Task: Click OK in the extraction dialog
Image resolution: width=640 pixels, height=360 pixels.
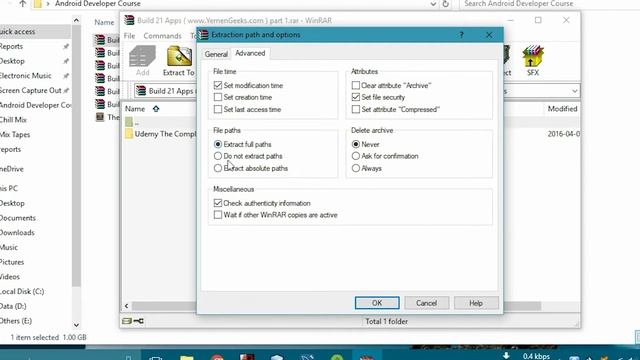Action: [x=377, y=303]
